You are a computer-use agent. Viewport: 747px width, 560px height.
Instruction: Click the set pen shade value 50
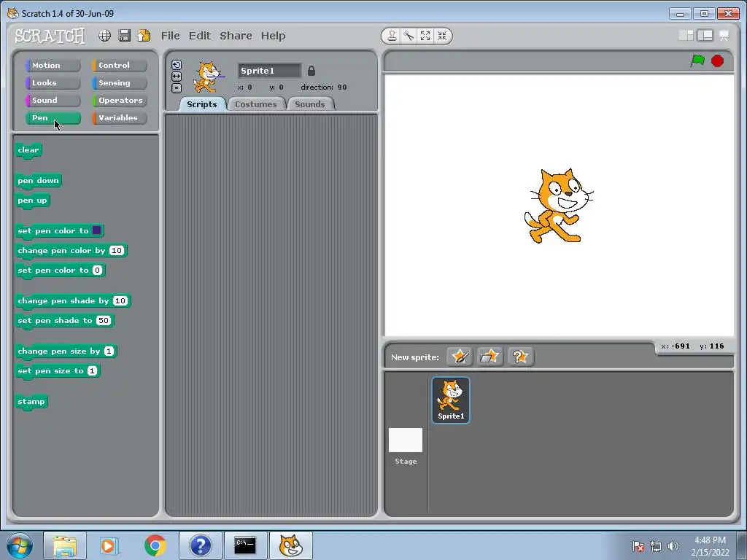[x=104, y=321]
